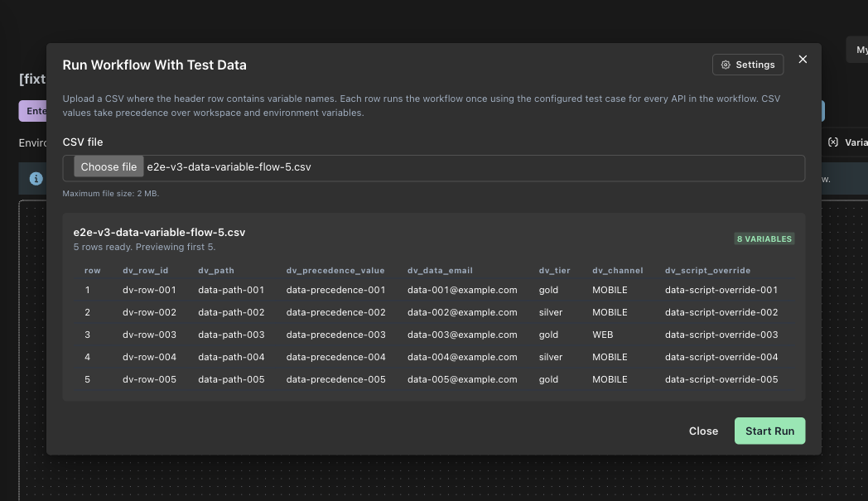Click the row column header

pos(93,270)
